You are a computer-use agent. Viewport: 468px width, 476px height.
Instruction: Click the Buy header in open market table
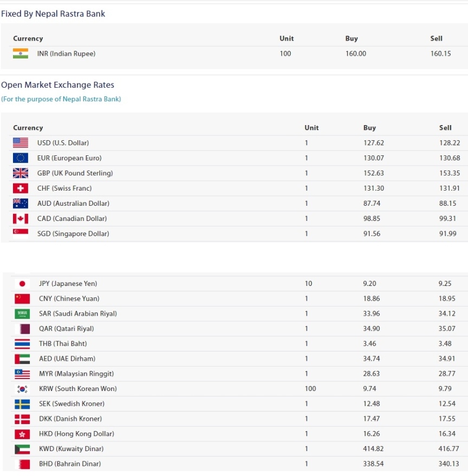369,128
